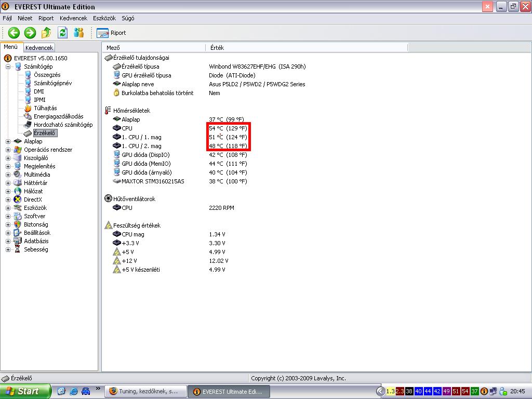Click the Eszközök tree icon
Viewport: 532px width, 399px height.
[18, 208]
